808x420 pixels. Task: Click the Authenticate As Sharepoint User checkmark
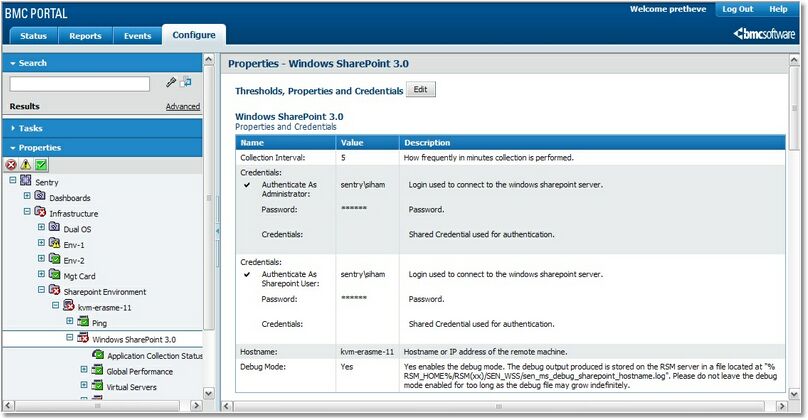(x=247, y=274)
